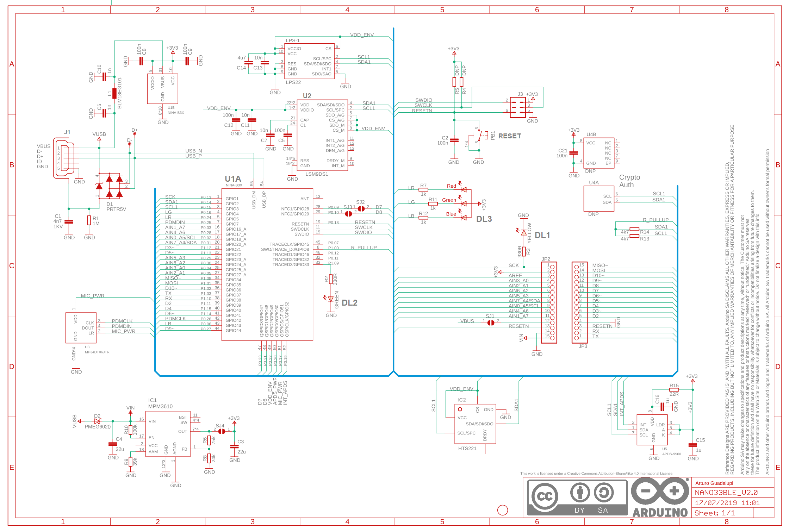Click the J3 debug header connector

point(517,107)
